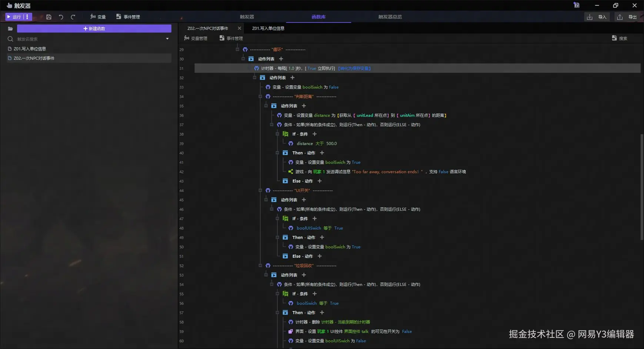Screen dimensions: 644x349
Task: Collapse the If - 条件 node on line 38
Action: pos(277,134)
